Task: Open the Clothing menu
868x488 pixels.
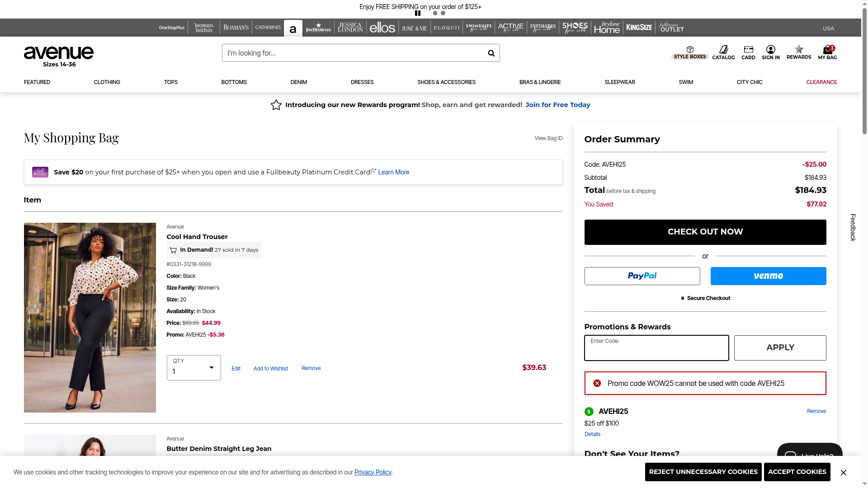Action: coord(107,82)
